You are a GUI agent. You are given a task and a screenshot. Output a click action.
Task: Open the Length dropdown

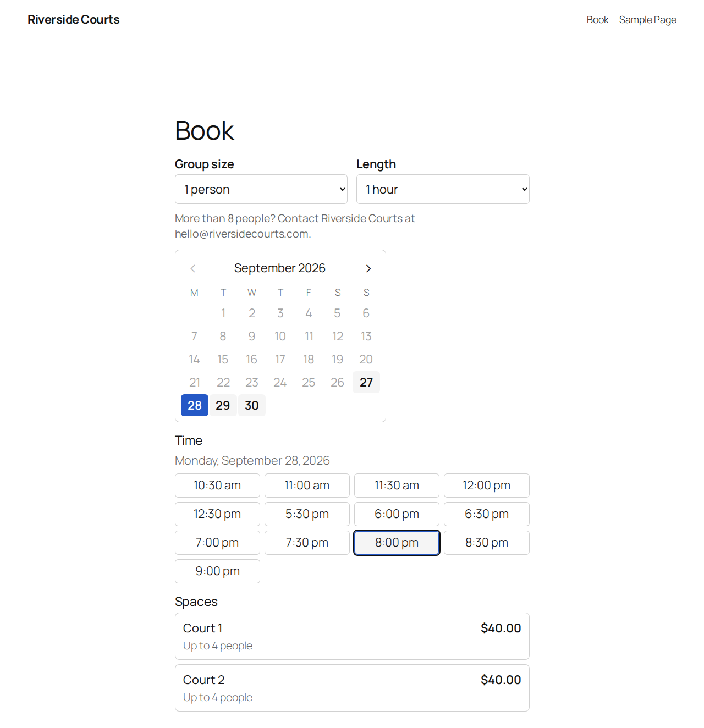[x=443, y=189]
